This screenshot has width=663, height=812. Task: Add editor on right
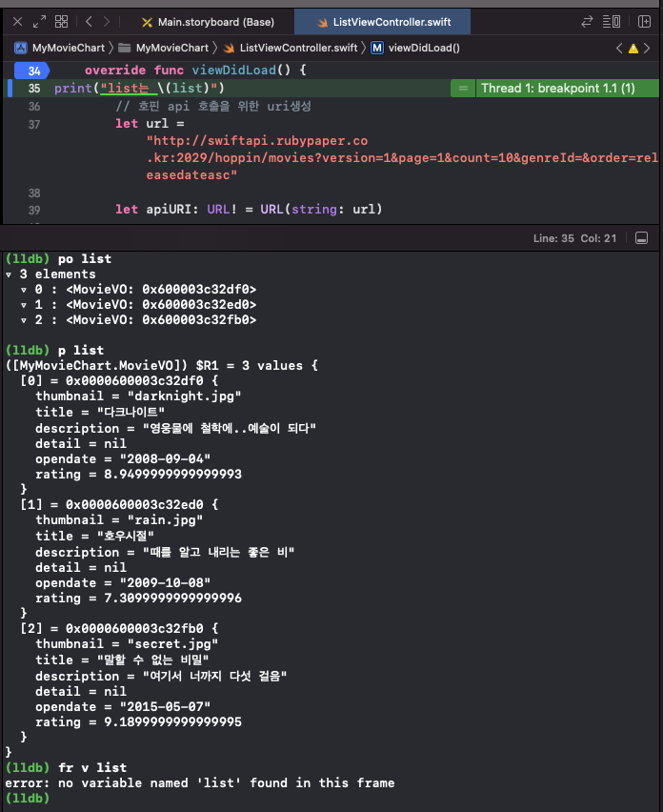pos(644,22)
